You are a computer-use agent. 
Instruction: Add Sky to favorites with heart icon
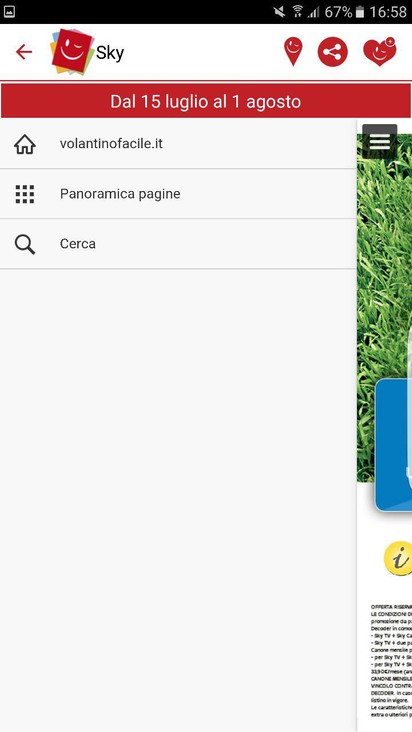click(x=380, y=51)
